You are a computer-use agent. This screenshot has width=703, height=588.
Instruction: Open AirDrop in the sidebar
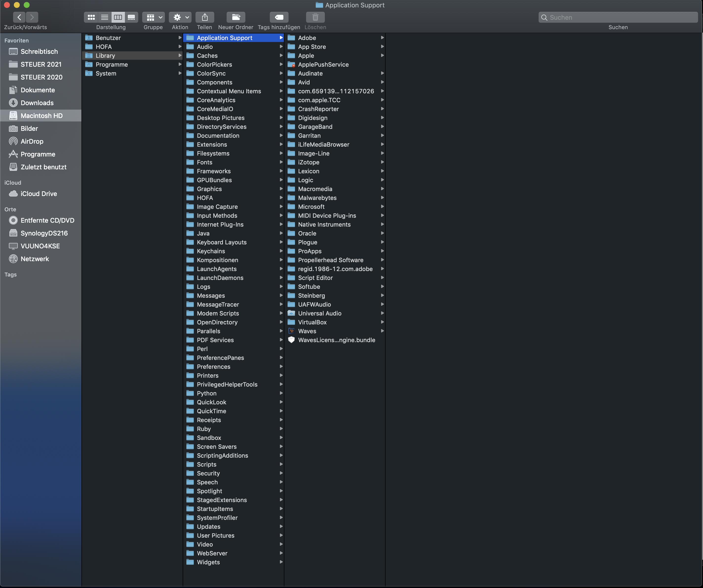[x=32, y=141]
